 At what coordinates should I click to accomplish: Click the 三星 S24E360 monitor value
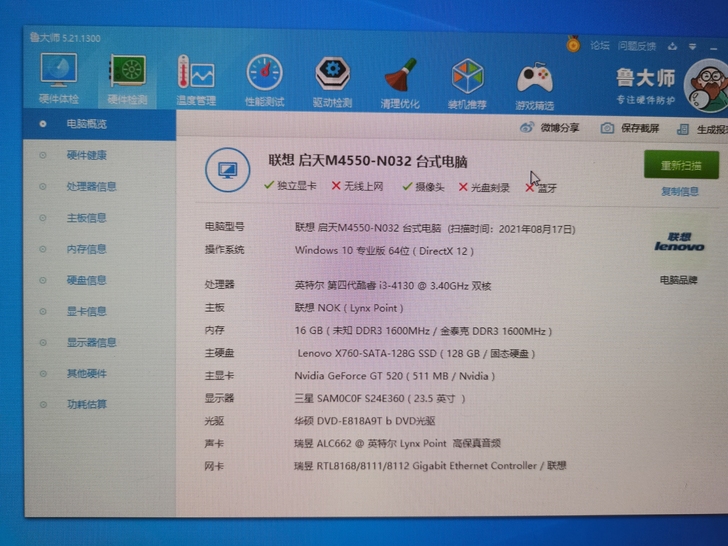[x=380, y=398]
